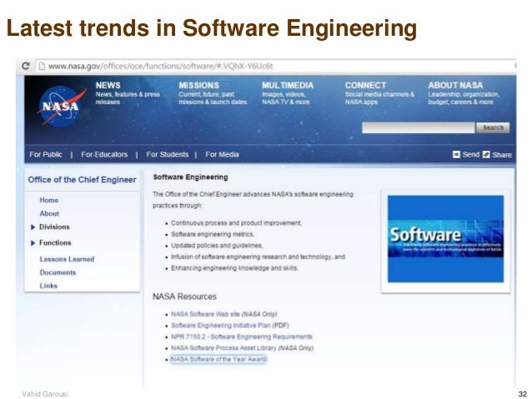Open the MISSIONS menu
Screen dimensions: 532x399
click(198, 86)
